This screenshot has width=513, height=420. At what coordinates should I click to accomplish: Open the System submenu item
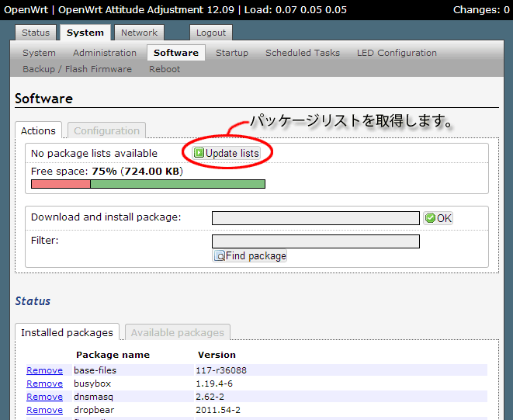pyautogui.click(x=39, y=53)
